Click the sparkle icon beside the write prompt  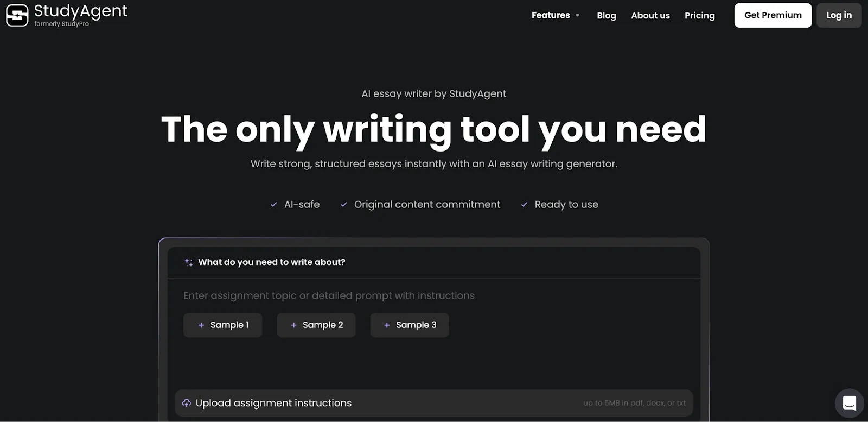[188, 262]
